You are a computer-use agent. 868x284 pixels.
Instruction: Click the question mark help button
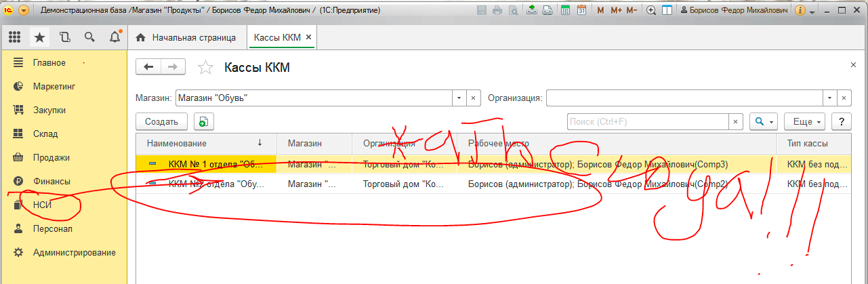coord(841,121)
